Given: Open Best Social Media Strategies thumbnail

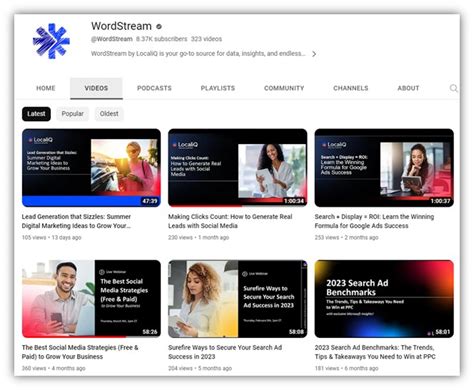Looking at the screenshot, I should coord(91,299).
